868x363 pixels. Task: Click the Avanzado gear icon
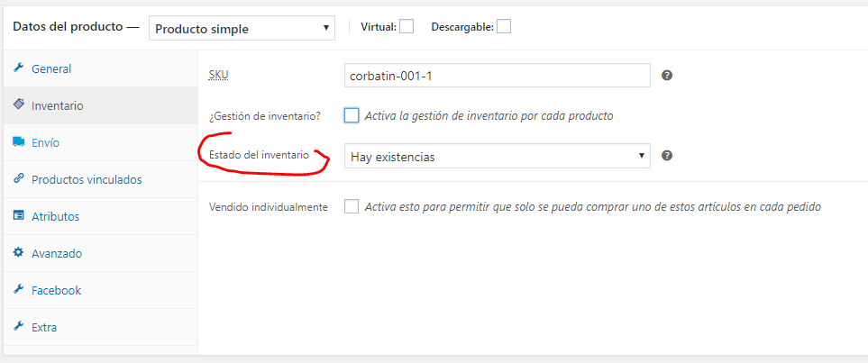(x=18, y=253)
